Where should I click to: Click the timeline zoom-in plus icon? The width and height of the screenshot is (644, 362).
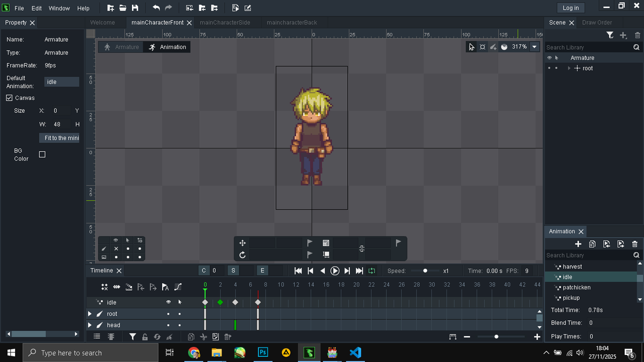coord(537,337)
